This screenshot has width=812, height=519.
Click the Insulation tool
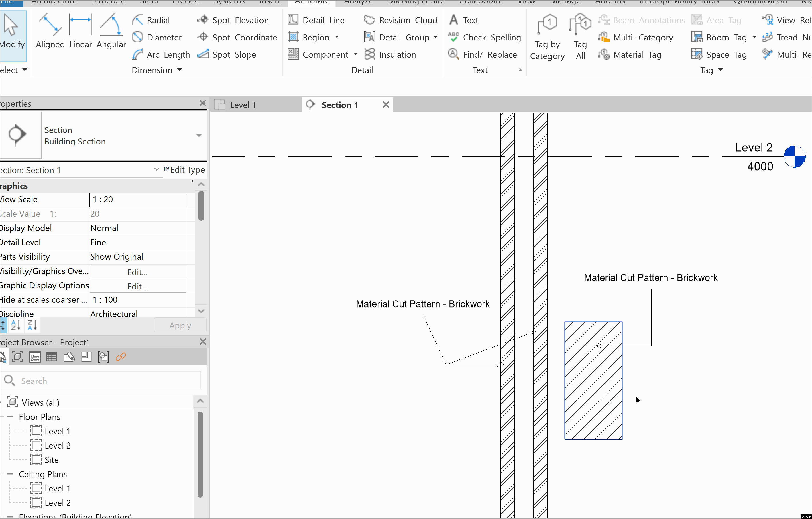pos(390,54)
